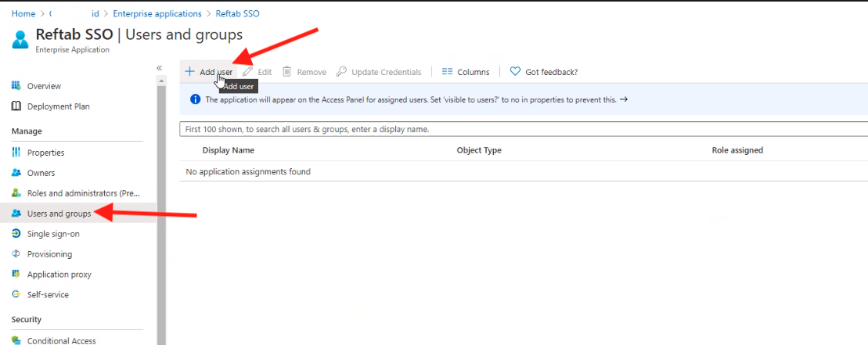Image resolution: width=868 pixels, height=345 pixels.
Task: Click the Self-service icon
Action: 16,295
